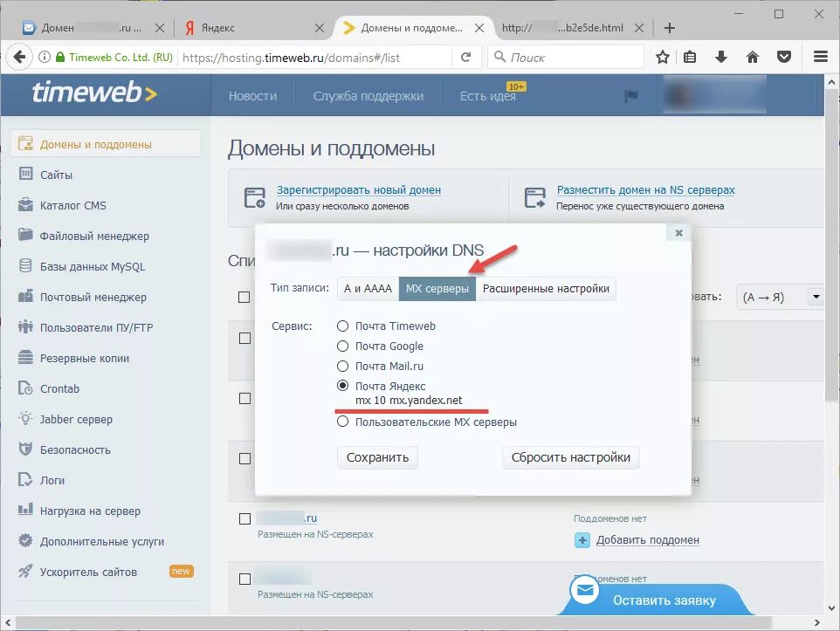
Task: Click the Jabber сервер lightbulb icon
Action: tap(25, 418)
